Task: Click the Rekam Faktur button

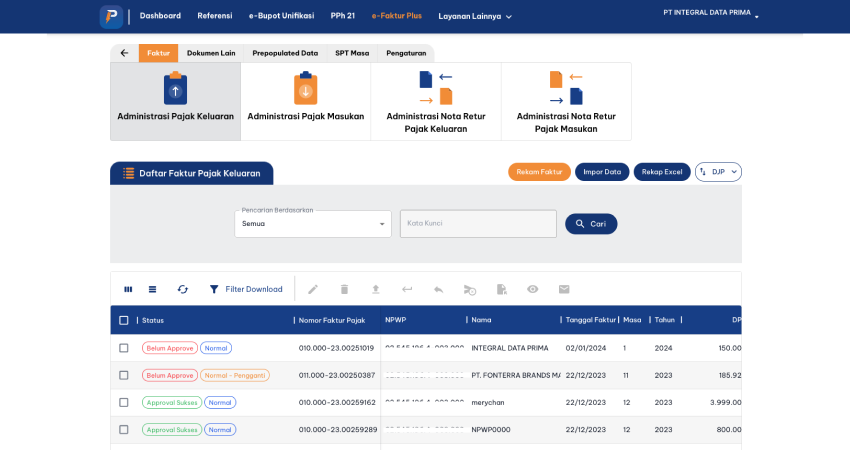Action: pyautogui.click(x=539, y=172)
